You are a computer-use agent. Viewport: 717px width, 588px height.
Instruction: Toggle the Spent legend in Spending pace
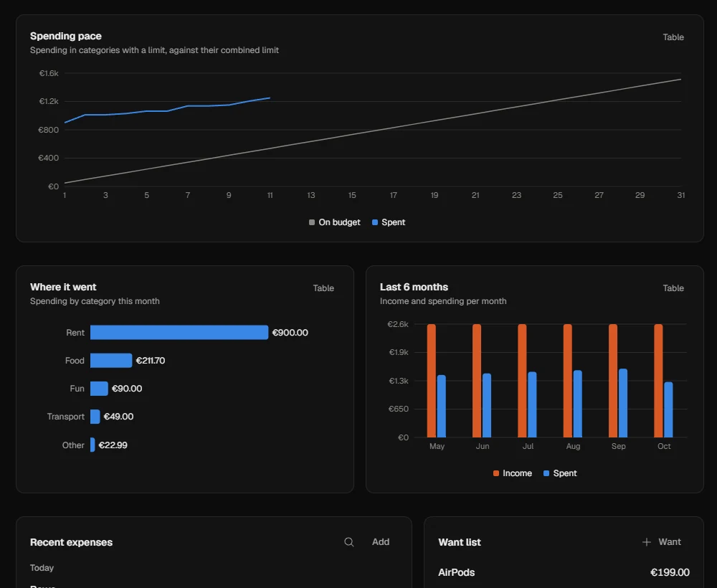pos(389,222)
